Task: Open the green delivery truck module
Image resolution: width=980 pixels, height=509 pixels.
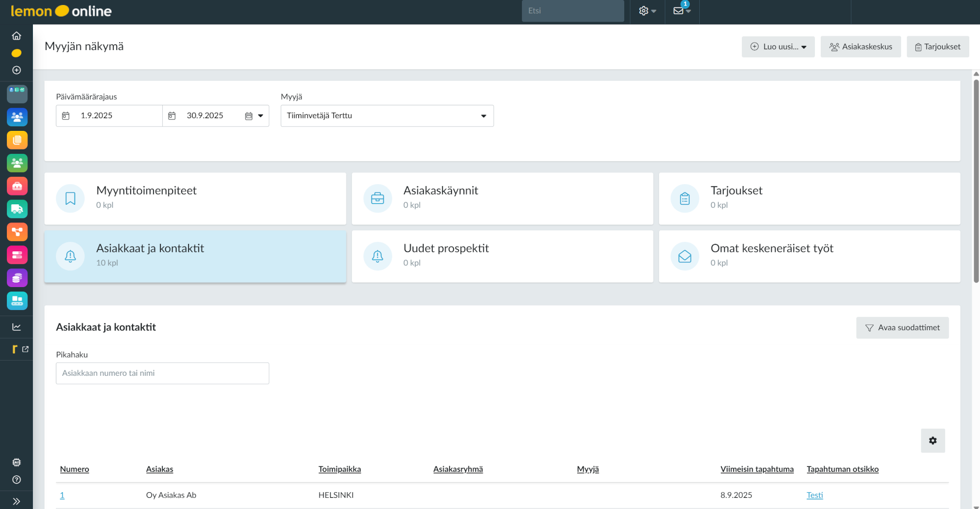Action: point(17,209)
